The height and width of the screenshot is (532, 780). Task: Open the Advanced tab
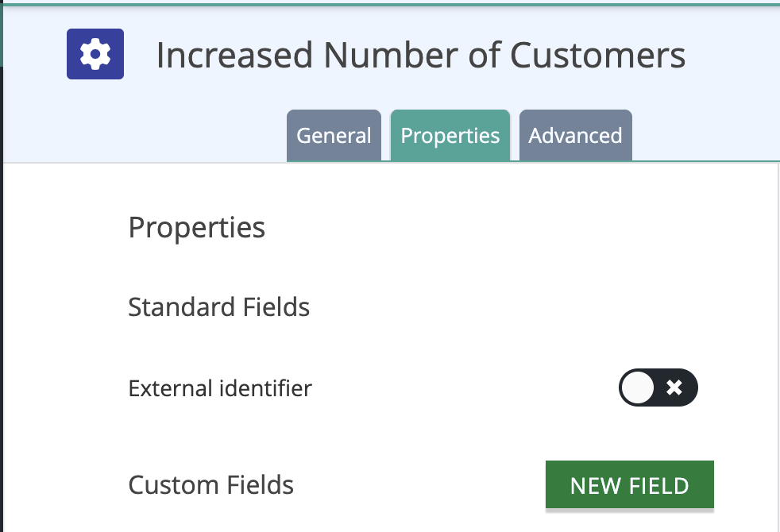(x=576, y=135)
